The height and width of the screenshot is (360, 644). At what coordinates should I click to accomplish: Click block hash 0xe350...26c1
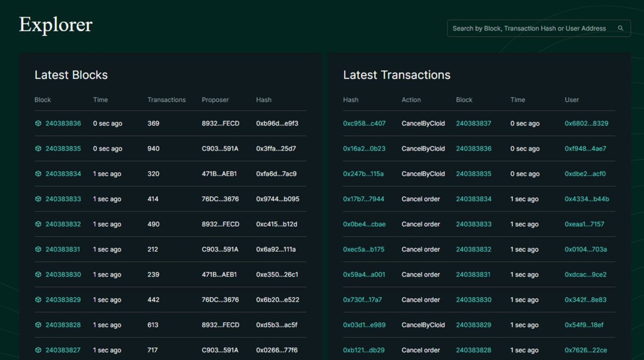[277, 274]
